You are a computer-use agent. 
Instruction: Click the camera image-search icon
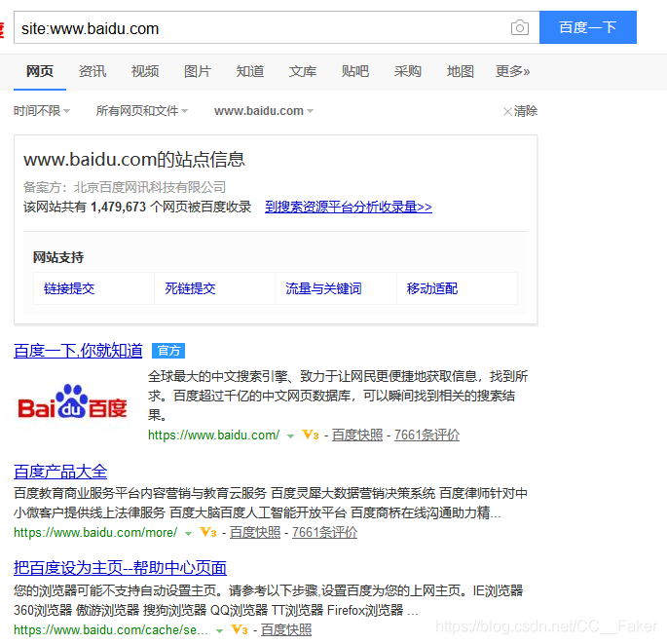pos(519,28)
